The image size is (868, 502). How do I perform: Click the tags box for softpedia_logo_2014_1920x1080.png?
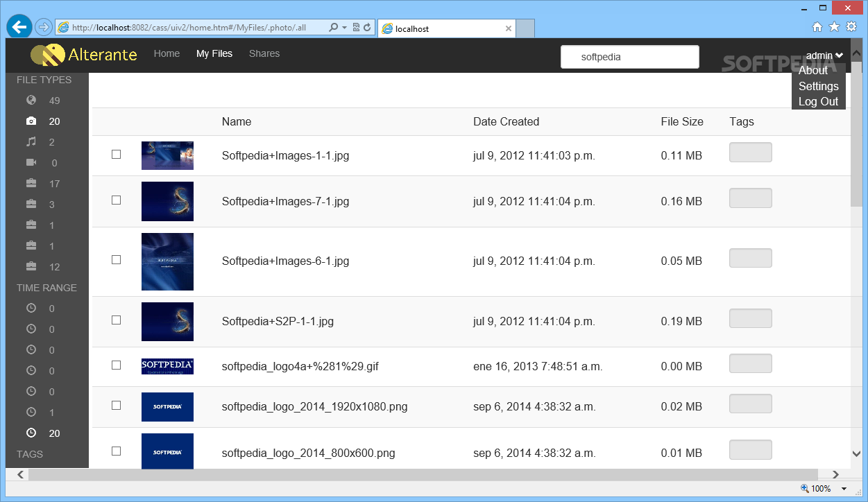751,404
